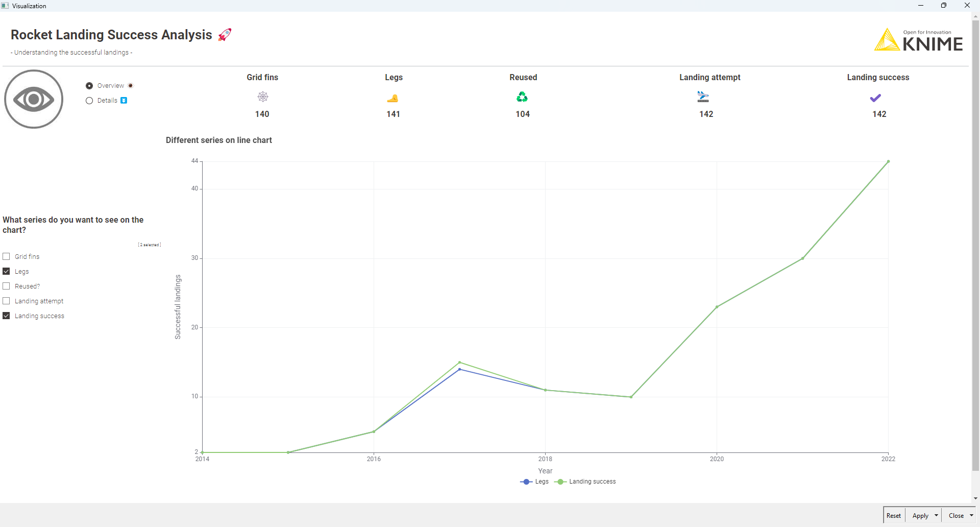Click the Apply button
Viewport: 980px width, 527px height.
coord(920,515)
